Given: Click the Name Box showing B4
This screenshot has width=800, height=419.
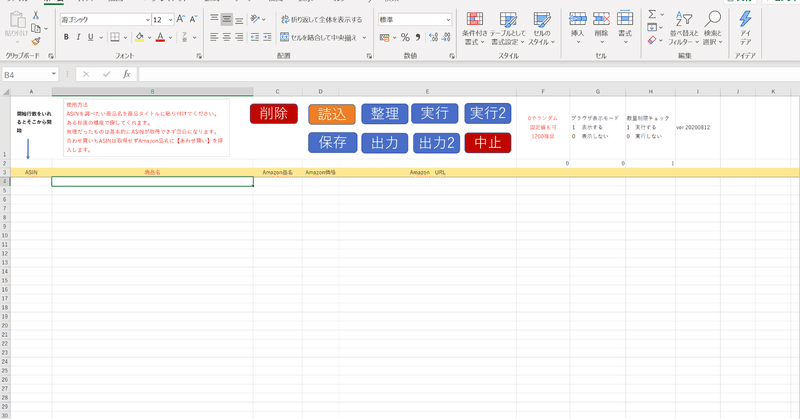Looking at the screenshot, I should [x=30, y=75].
